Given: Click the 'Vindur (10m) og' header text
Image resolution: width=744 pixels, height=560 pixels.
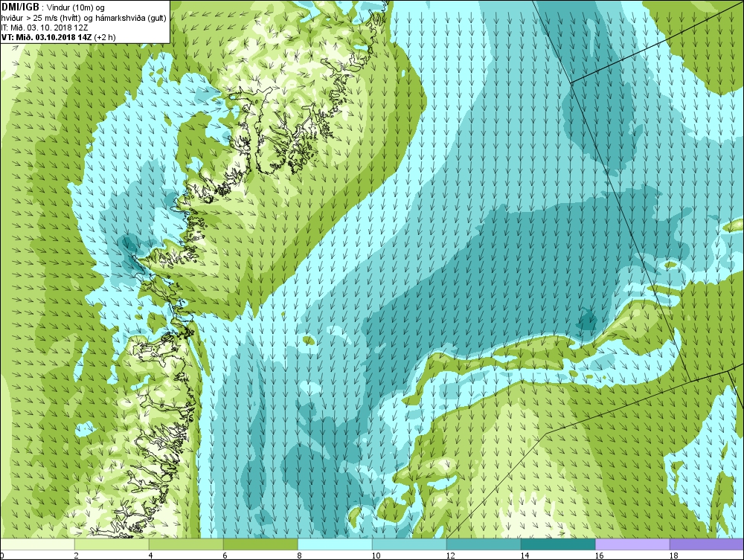Looking at the screenshot, I should point(77,7).
